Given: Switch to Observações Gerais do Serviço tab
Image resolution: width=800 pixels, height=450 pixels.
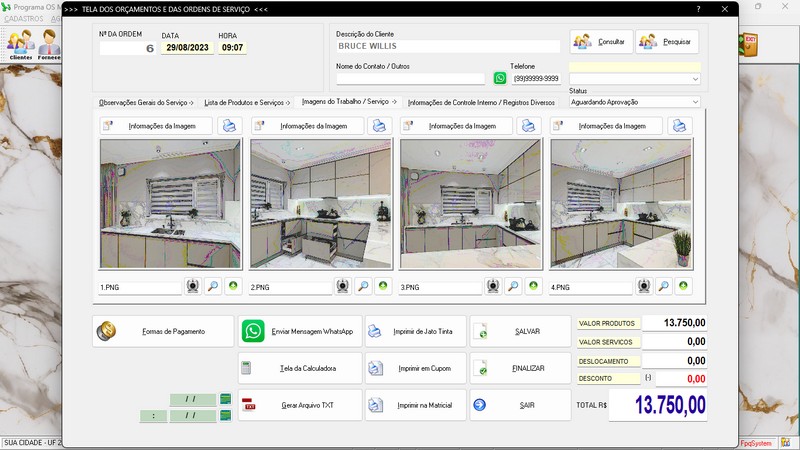Looking at the screenshot, I should point(146,103).
